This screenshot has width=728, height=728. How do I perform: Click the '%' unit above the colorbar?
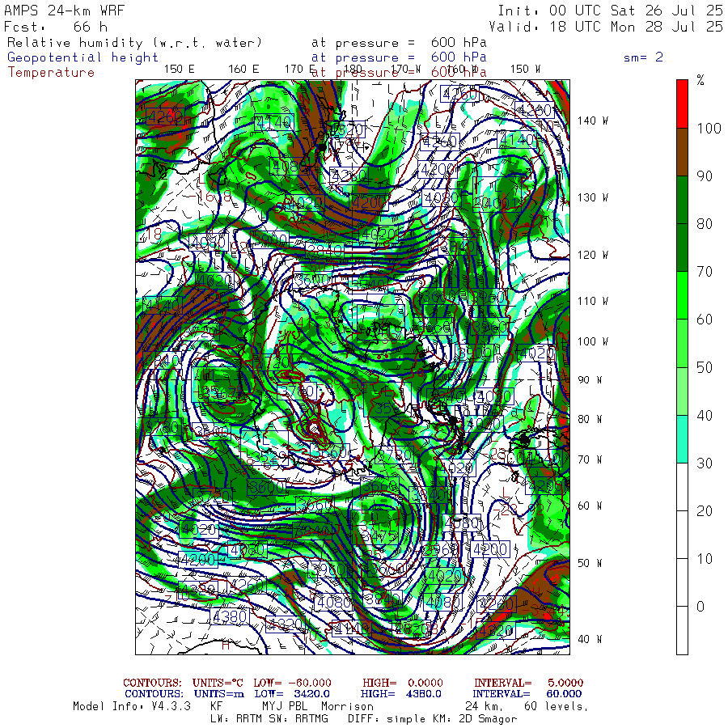(700, 81)
